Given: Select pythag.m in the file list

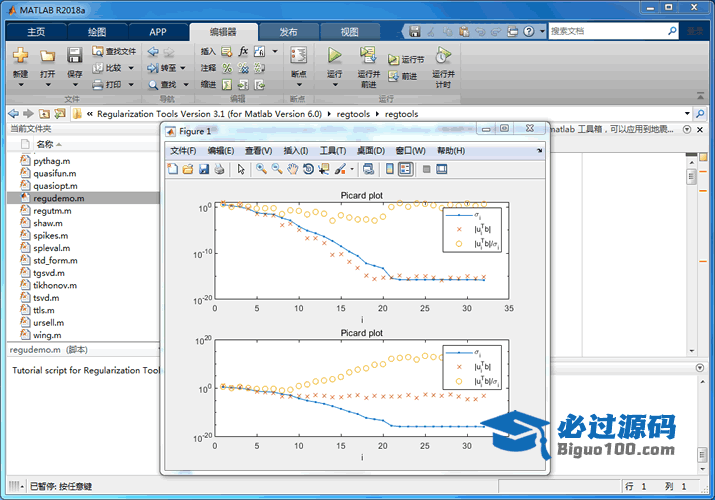Looking at the screenshot, I should click(83, 161).
